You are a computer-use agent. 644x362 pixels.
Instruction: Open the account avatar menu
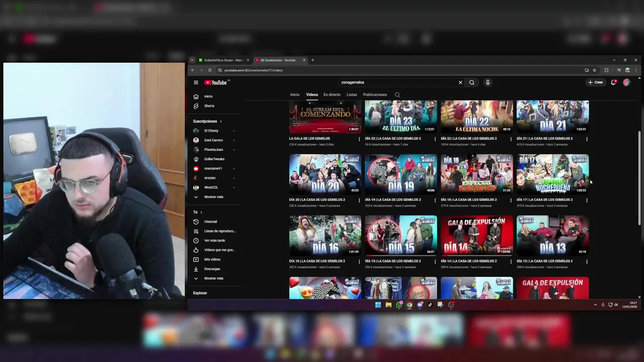[x=626, y=82]
